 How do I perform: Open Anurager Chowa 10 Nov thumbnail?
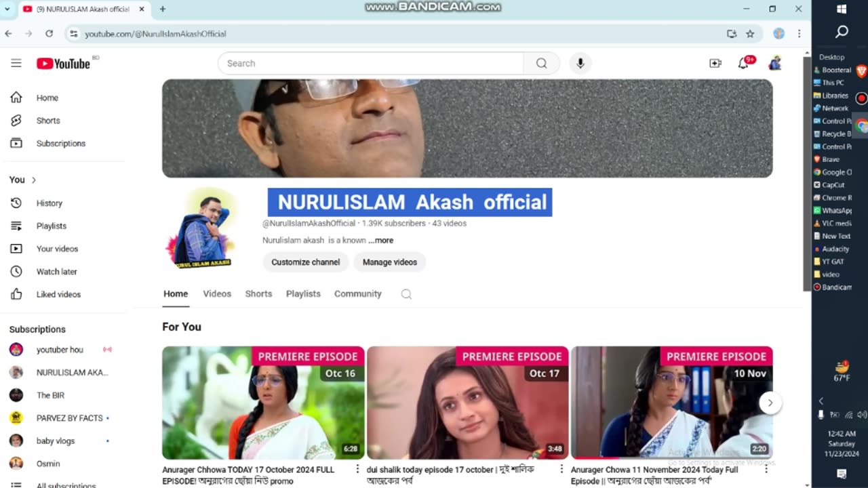point(672,403)
